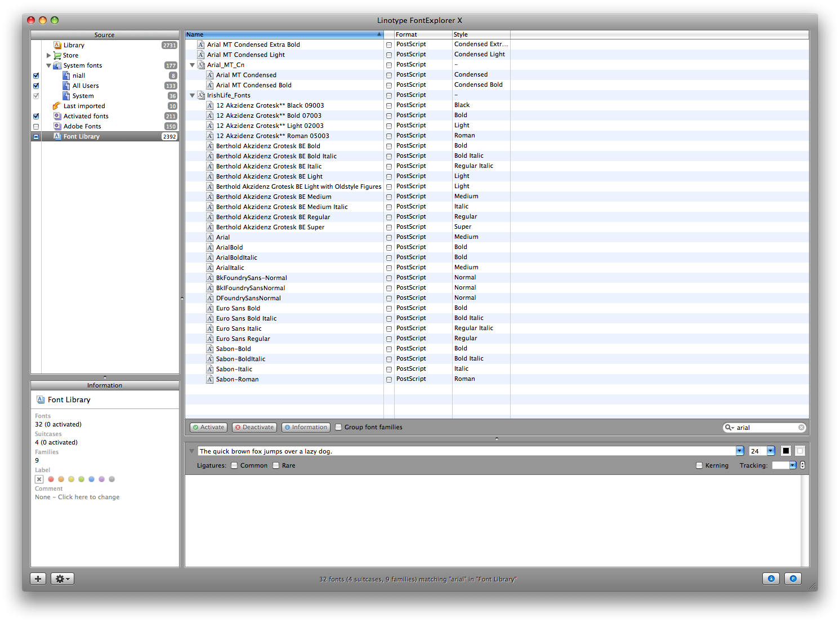This screenshot has height=622, width=840.
Task: Click the Source panel header
Action: (x=105, y=35)
